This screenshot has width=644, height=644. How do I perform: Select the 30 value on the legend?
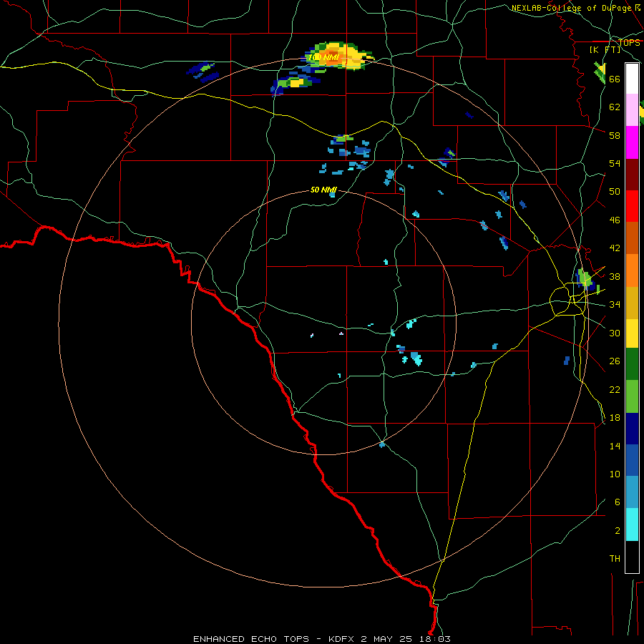tap(615, 333)
